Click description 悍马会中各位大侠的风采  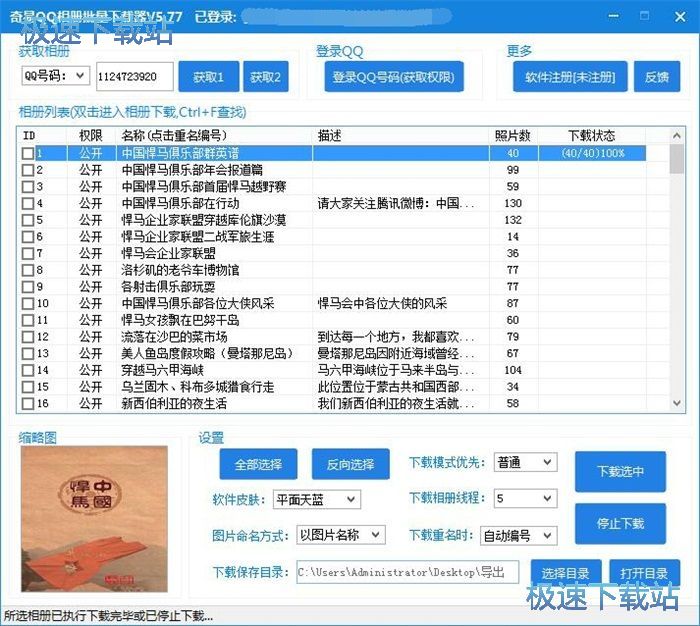pos(382,304)
